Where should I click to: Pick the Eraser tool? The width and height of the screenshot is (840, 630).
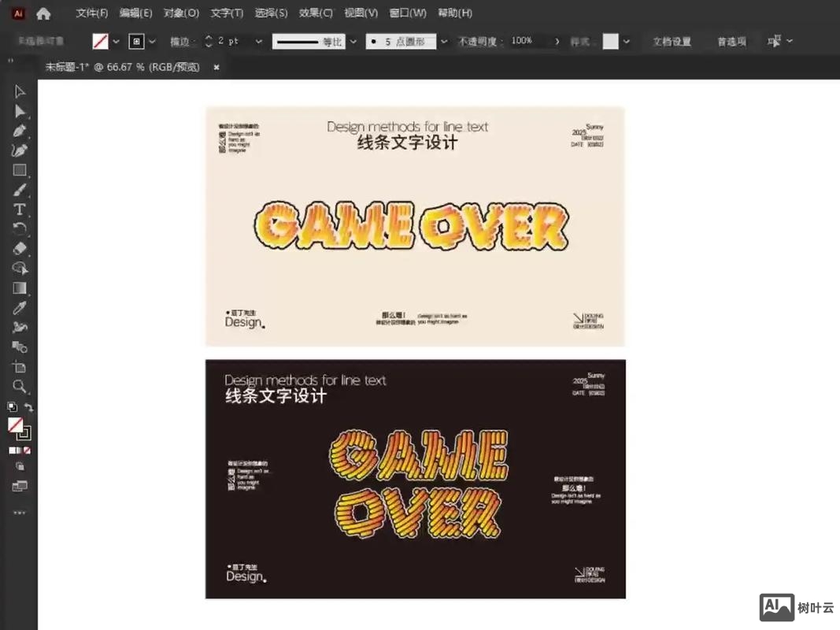[x=21, y=248]
